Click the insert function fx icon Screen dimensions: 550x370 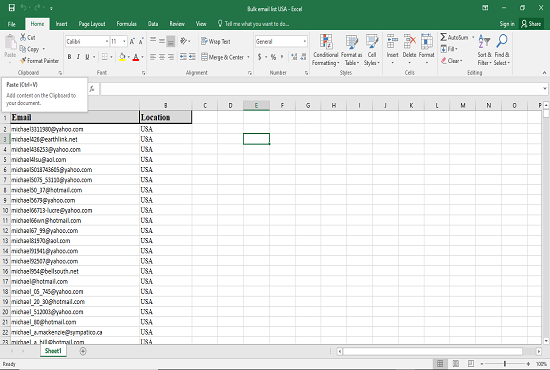pyautogui.click(x=92, y=89)
